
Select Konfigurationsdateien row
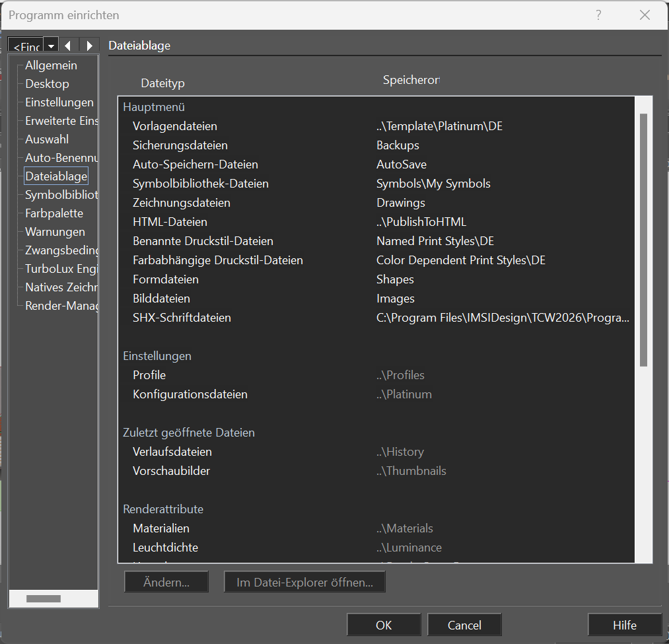[376, 394]
